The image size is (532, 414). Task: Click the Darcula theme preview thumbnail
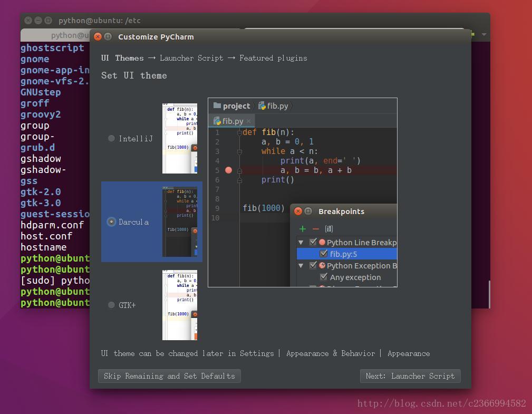[x=180, y=222]
